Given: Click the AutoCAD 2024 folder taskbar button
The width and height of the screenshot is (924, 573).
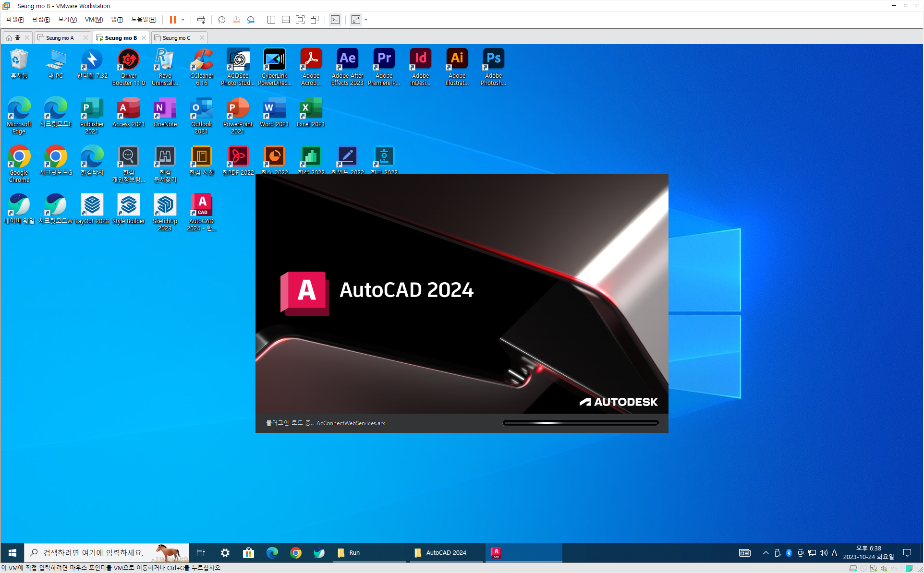Looking at the screenshot, I should 446,553.
